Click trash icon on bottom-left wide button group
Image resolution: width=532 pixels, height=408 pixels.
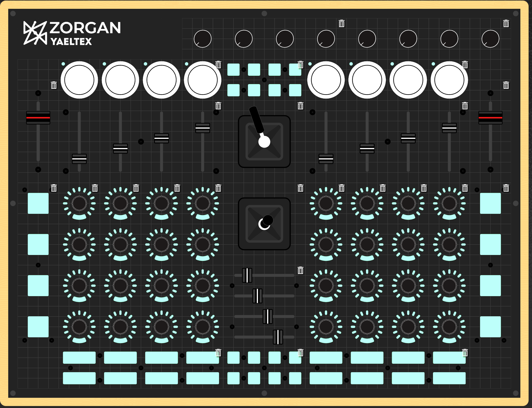tap(218, 353)
